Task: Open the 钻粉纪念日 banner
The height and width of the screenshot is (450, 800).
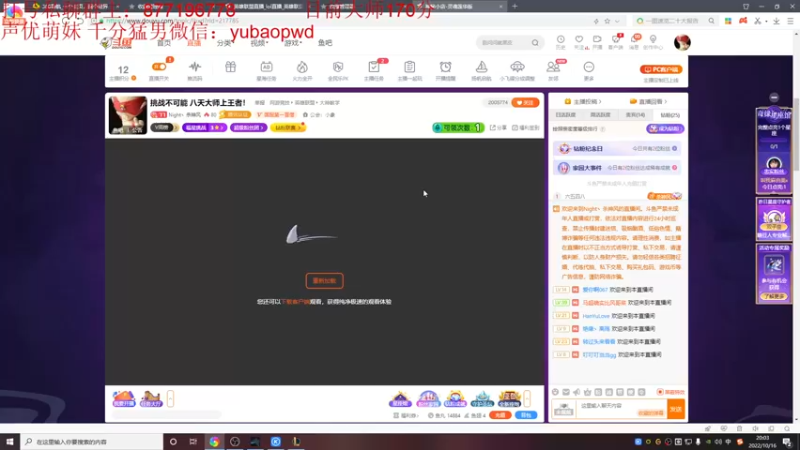Action: click(x=617, y=148)
